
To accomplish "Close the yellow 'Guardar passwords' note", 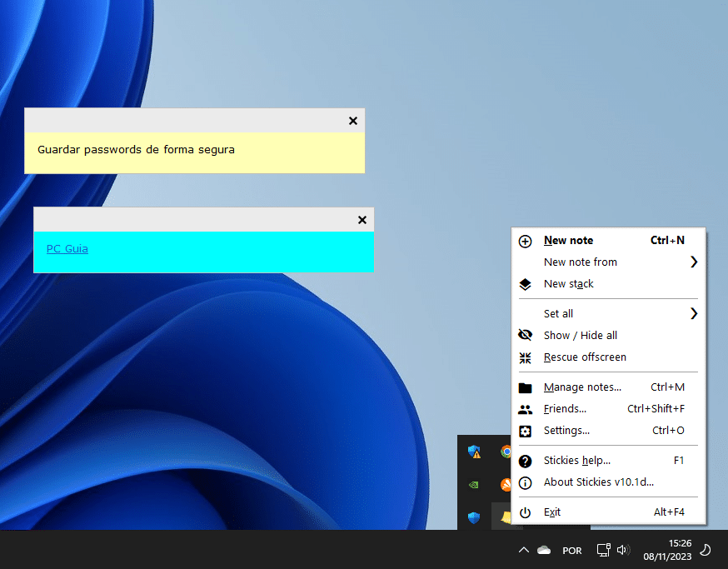I will click(353, 121).
